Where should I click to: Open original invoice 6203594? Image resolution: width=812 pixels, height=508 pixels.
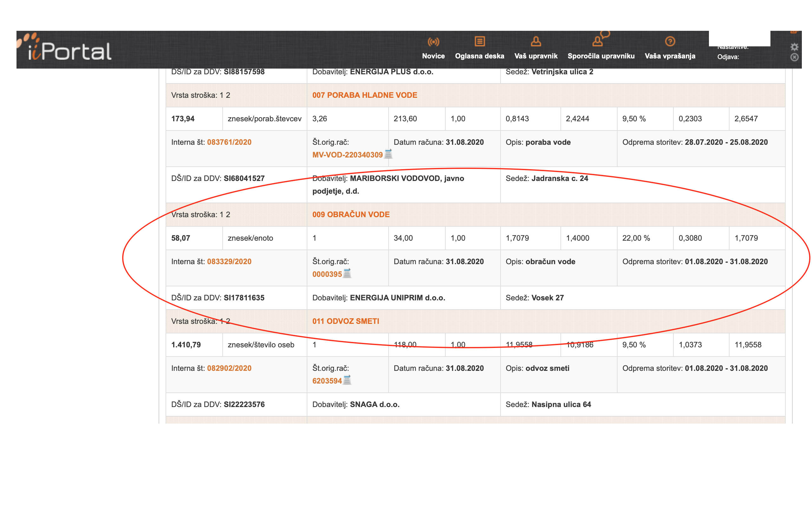tap(327, 381)
